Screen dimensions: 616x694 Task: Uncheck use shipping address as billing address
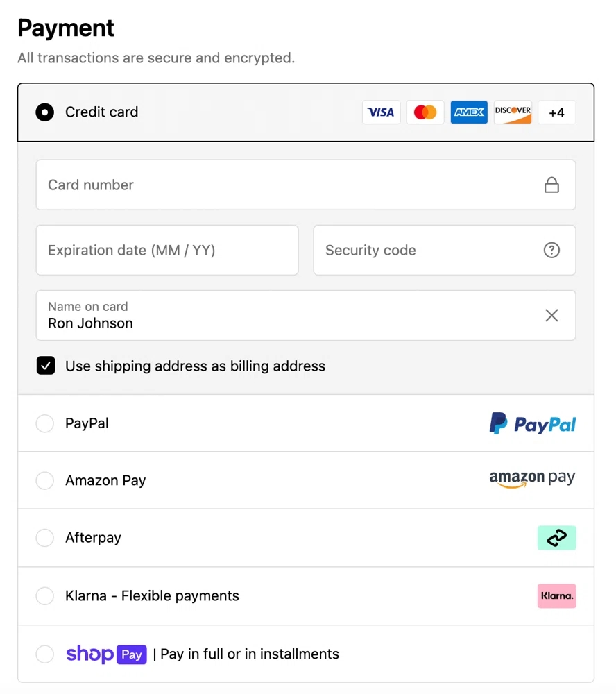tap(45, 366)
